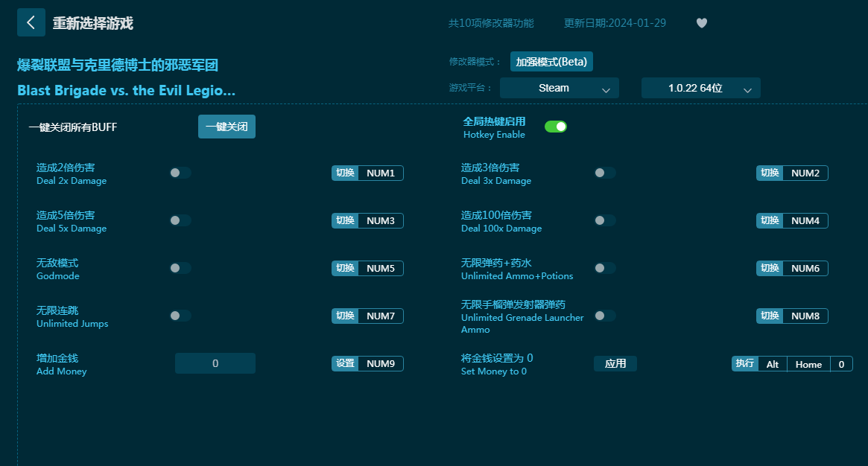Image resolution: width=868 pixels, height=466 pixels.
Task: Click the Add Money label
Action: 61,371
